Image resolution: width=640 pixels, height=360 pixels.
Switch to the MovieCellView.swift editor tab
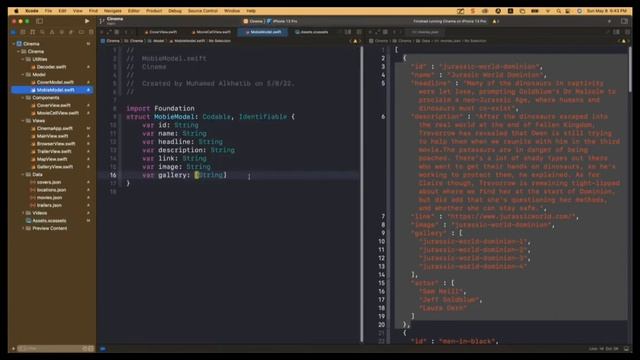(211, 32)
